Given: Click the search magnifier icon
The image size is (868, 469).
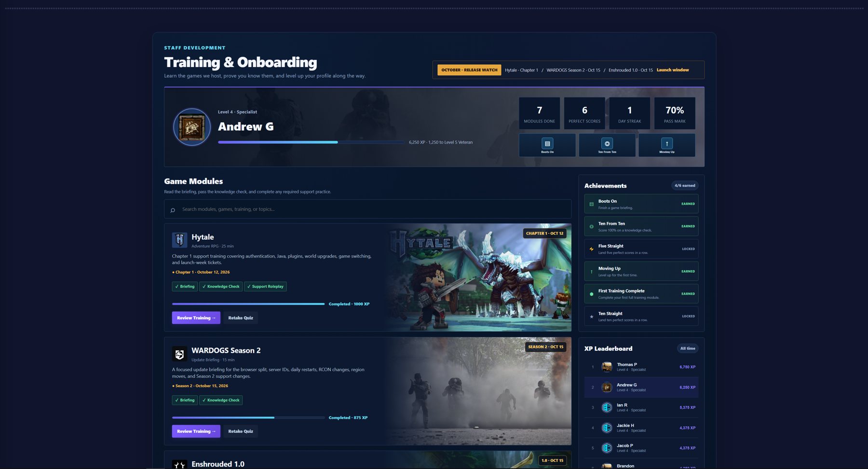Looking at the screenshot, I should click(173, 210).
